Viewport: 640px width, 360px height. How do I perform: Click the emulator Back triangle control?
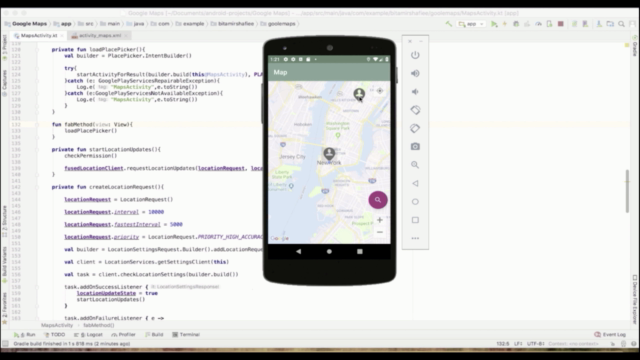click(x=415, y=183)
